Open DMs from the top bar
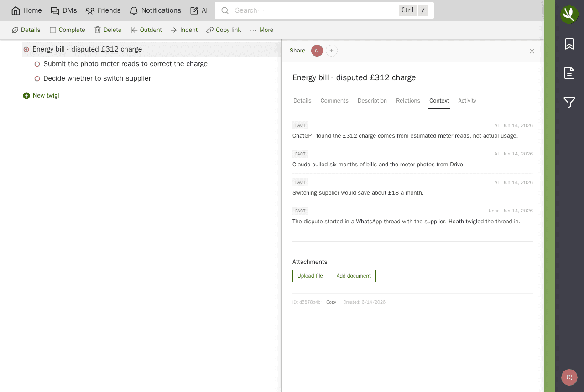 (63, 10)
